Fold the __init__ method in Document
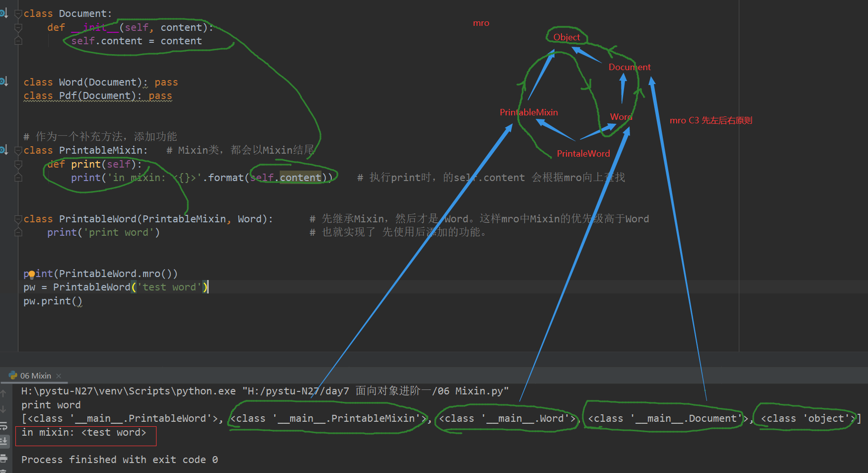 [18, 28]
